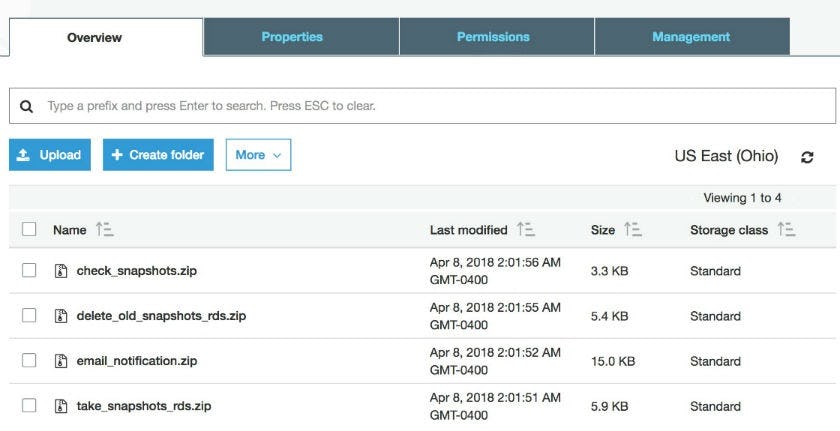The width and height of the screenshot is (840, 431).
Task: Click the Create folder button
Action: (x=158, y=155)
